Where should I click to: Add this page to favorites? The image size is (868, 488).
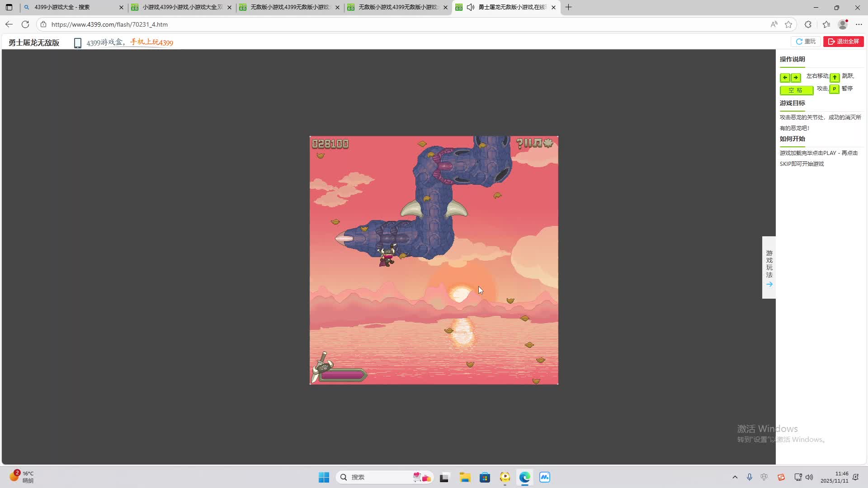point(788,24)
